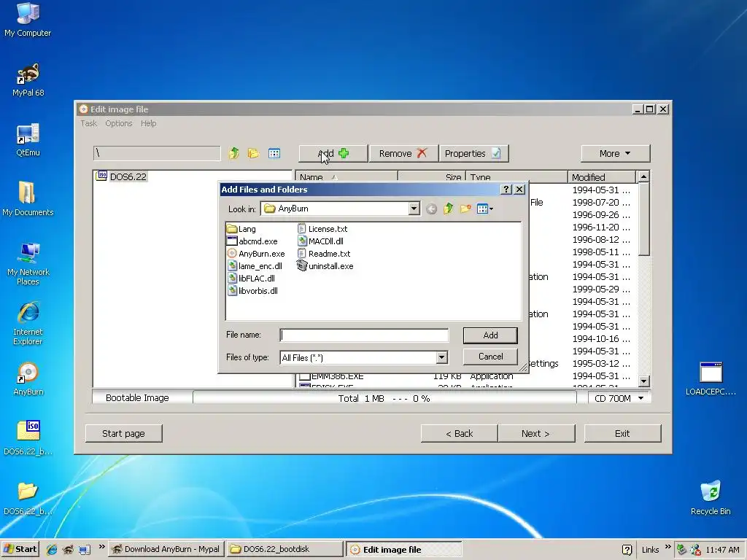The height and width of the screenshot is (560, 747).
Task: Open My Network Places icon
Action: click(28, 264)
